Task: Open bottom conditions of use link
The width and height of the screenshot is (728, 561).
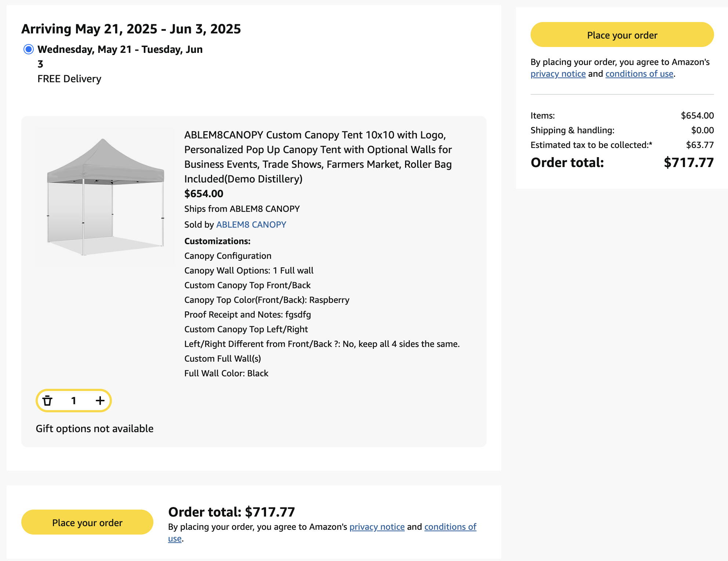Action: point(450,527)
